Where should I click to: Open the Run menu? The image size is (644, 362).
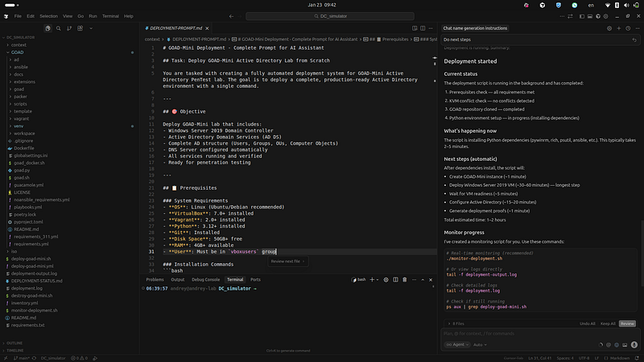[x=93, y=16]
